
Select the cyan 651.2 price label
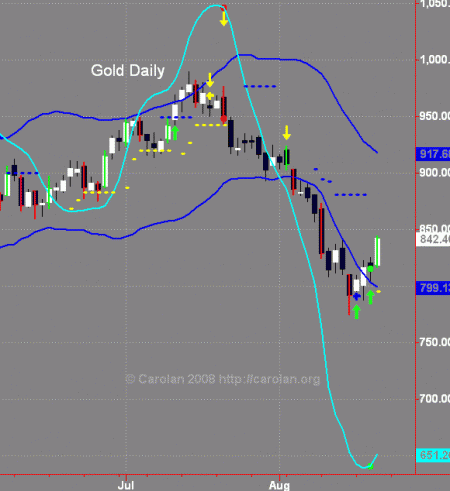point(433,455)
